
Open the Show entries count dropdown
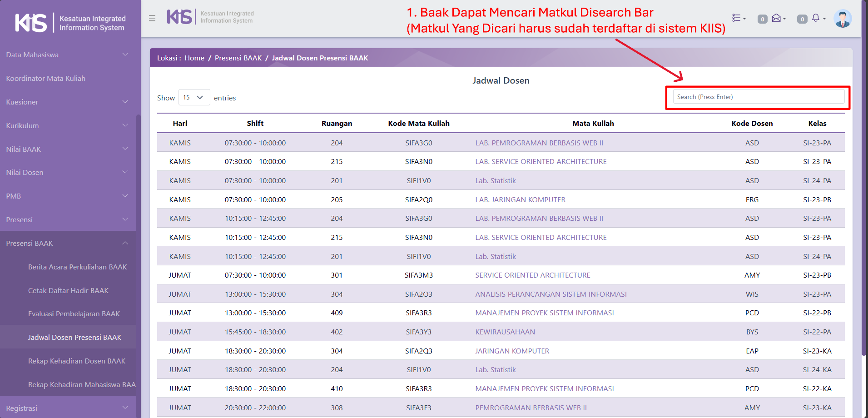tap(194, 97)
